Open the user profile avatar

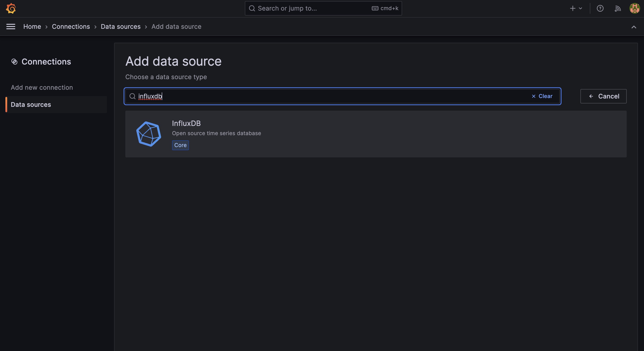pos(635,8)
